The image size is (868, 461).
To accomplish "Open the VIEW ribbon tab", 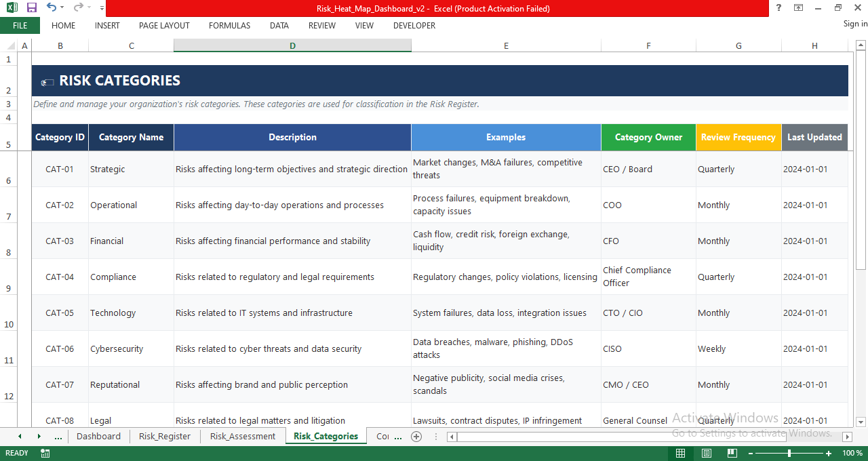I will pos(364,26).
